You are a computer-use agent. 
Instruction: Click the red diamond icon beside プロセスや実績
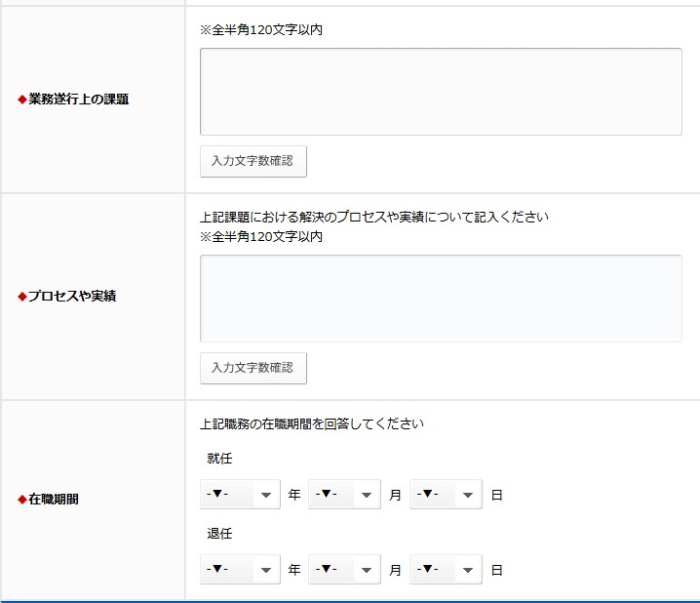(x=22, y=296)
